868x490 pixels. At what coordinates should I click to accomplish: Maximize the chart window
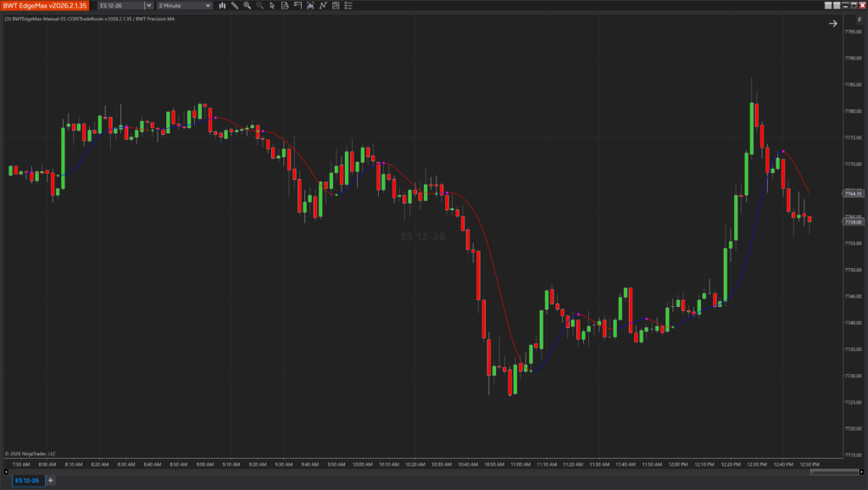point(854,6)
